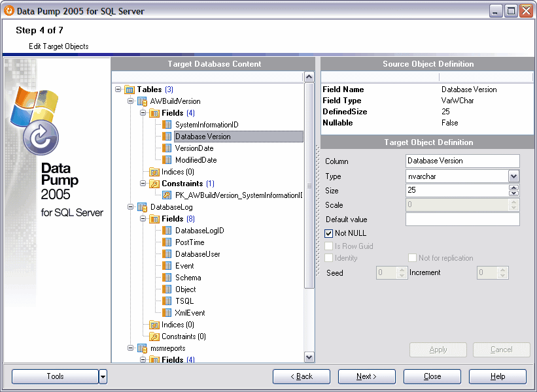
Task: Click the Schema field icon
Action: point(167,278)
